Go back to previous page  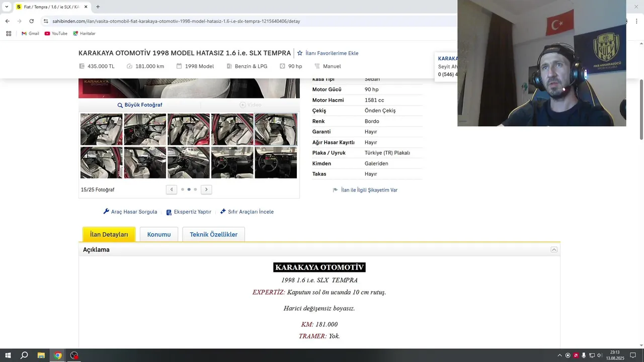7,21
